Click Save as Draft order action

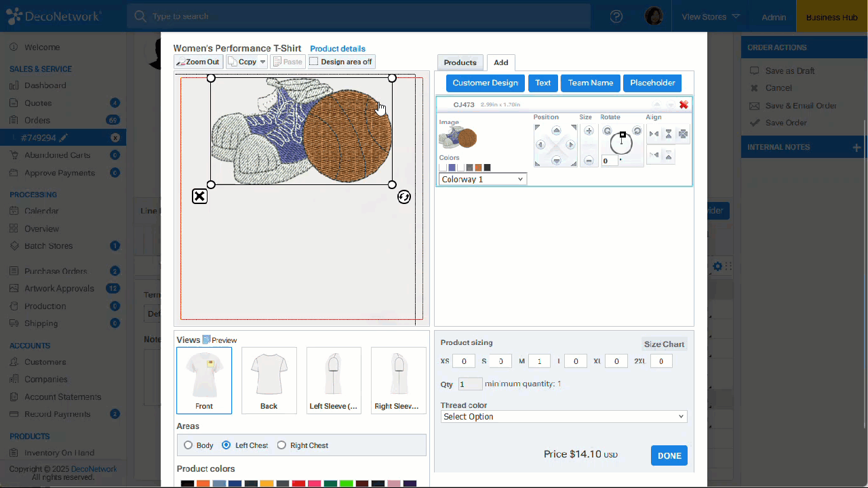click(x=790, y=71)
